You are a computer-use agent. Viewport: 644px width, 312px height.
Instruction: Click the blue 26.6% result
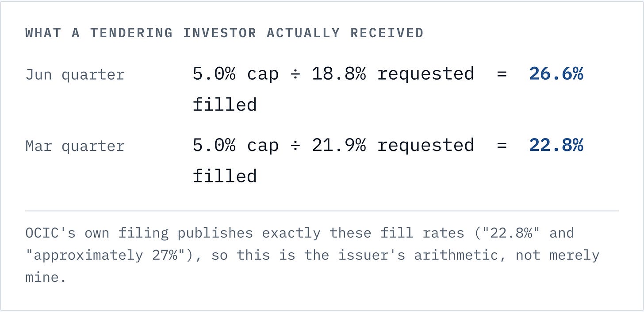pos(556,74)
